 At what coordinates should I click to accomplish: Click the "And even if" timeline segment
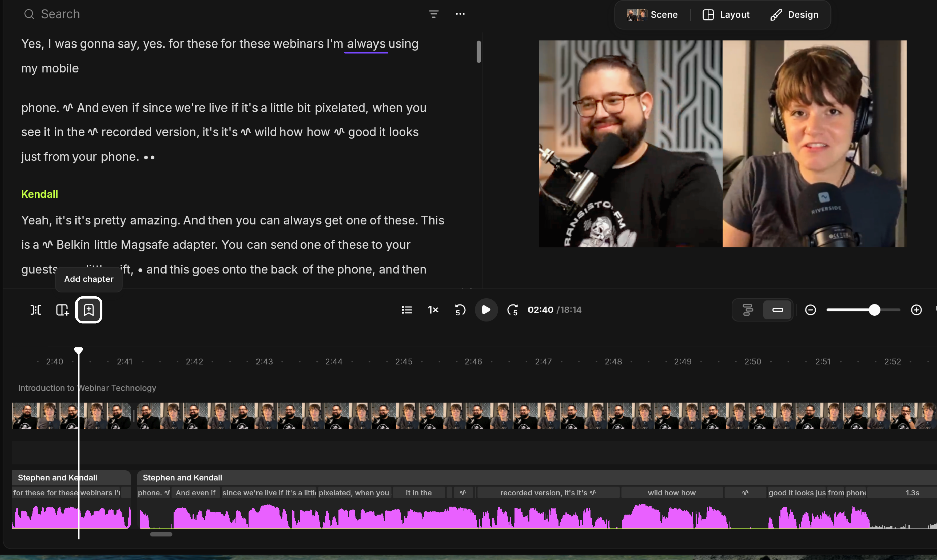[x=195, y=493]
